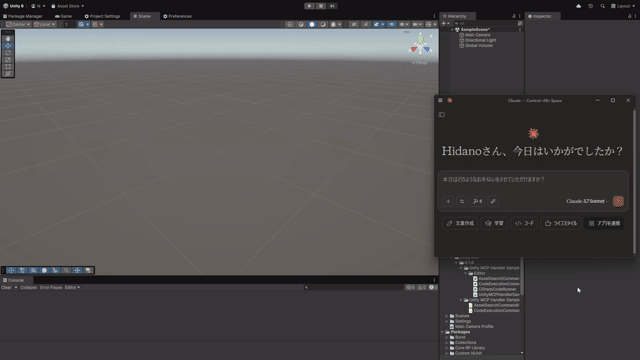640x360 pixels.
Task: Click the scene orientation gizmo
Action: [x=420, y=46]
